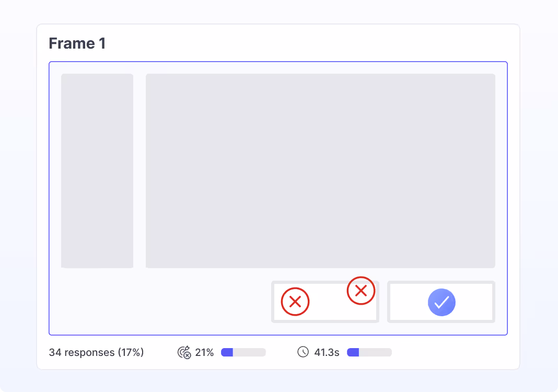Click the crossed-target icon beside 21%

[x=184, y=352]
